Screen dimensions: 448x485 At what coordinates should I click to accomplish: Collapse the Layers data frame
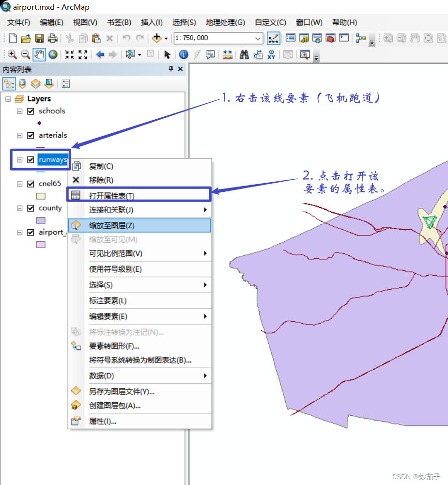[x=8, y=99]
